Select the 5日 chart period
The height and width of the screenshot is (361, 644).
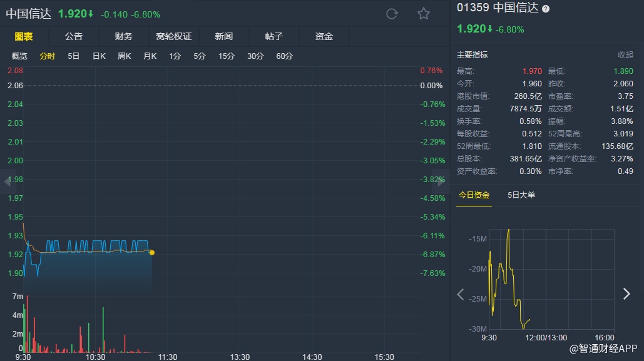(x=74, y=56)
